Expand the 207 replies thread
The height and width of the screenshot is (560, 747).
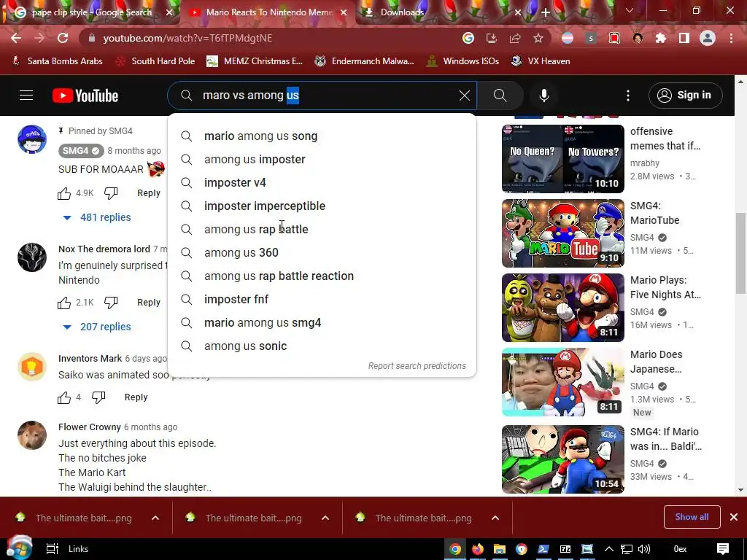click(x=97, y=327)
